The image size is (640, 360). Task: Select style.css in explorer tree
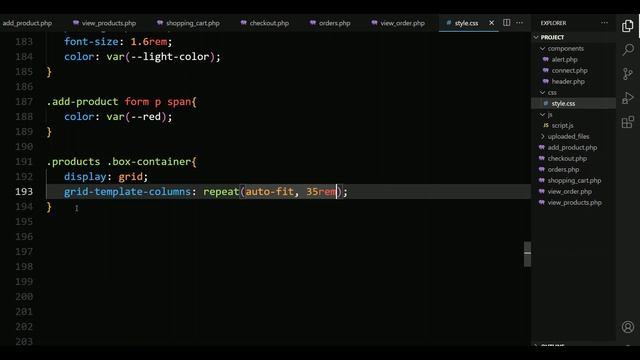[563, 103]
